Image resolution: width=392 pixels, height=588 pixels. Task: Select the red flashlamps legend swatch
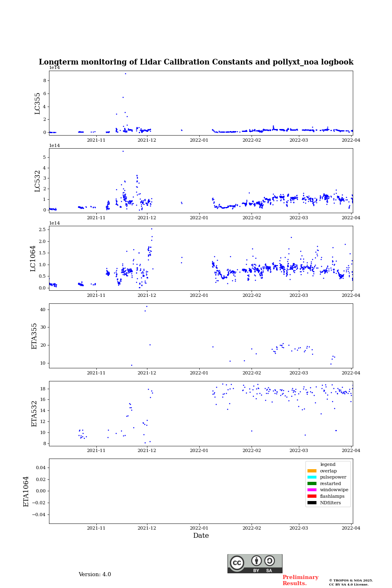click(312, 496)
